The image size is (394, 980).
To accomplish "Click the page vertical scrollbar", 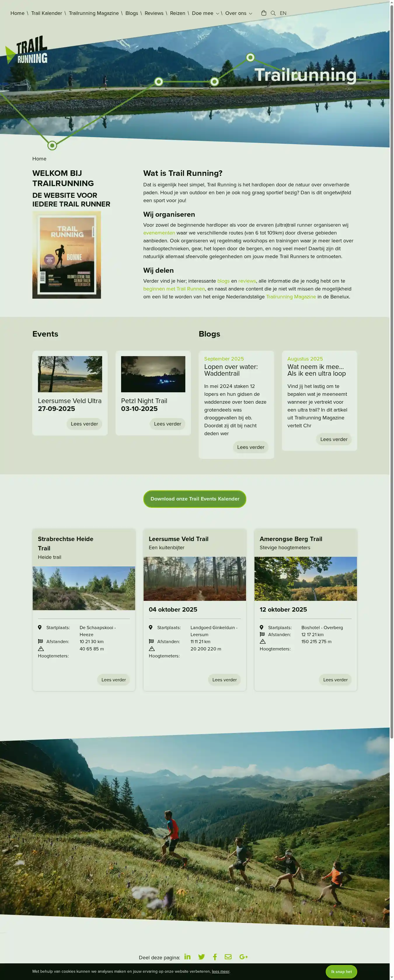I will coord(391,380).
